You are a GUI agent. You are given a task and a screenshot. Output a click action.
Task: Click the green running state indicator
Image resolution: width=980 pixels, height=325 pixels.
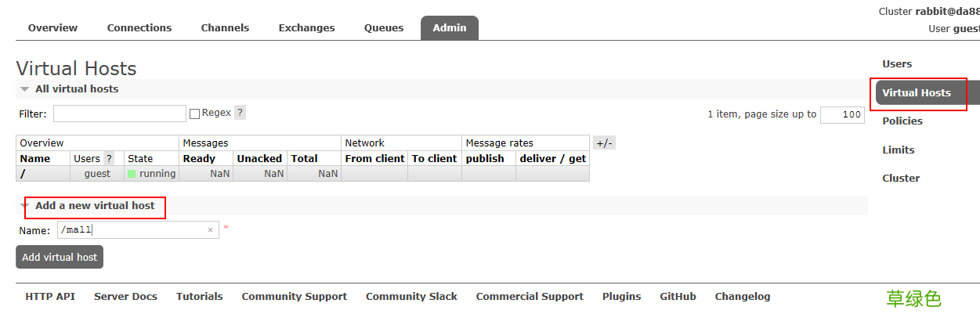tap(132, 174)
